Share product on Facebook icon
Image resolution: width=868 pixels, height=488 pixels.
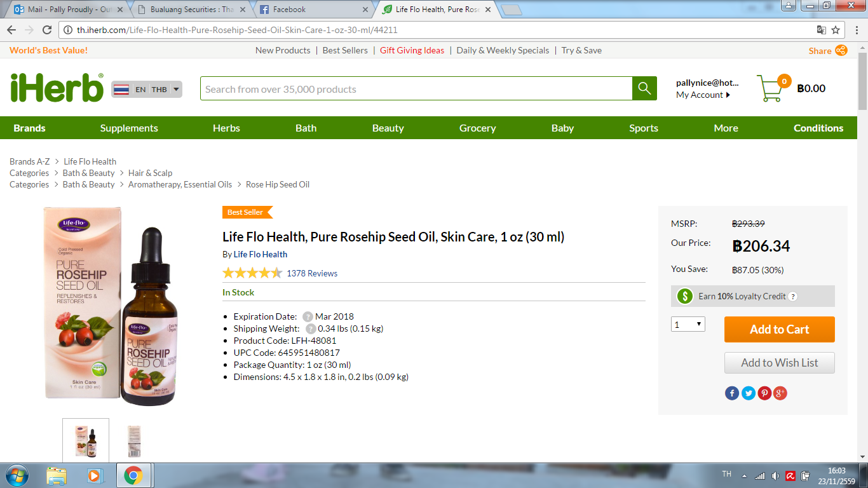coord(732,393)
